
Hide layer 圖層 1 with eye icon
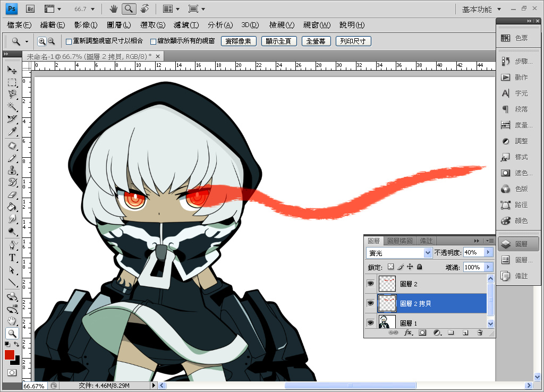point(370,322)
